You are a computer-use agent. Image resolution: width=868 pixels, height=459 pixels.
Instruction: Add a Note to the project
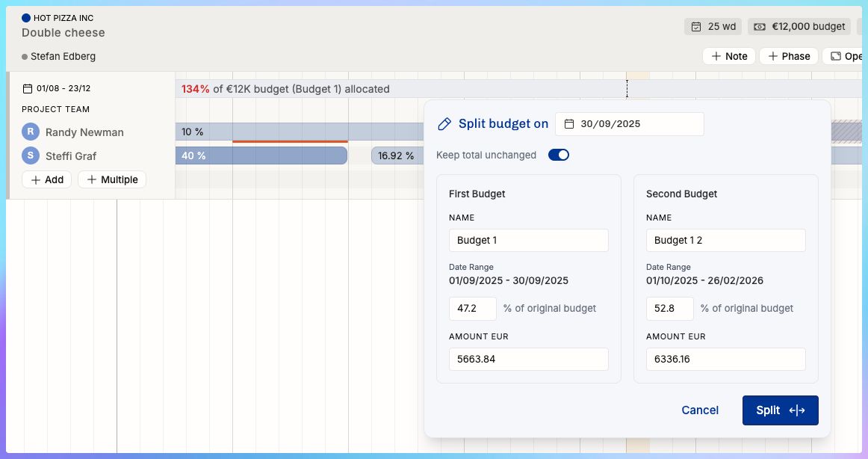[728, 56]
